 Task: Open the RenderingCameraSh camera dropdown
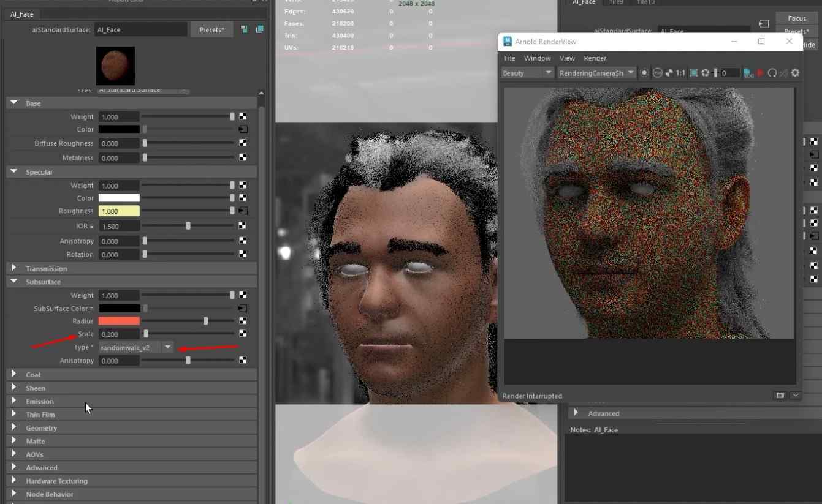point(596,73)
